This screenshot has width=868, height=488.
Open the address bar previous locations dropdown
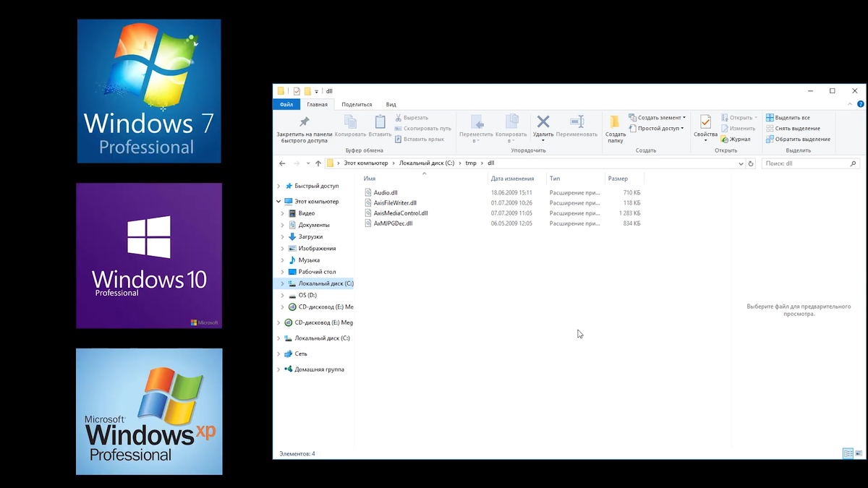tap(741, 163)
